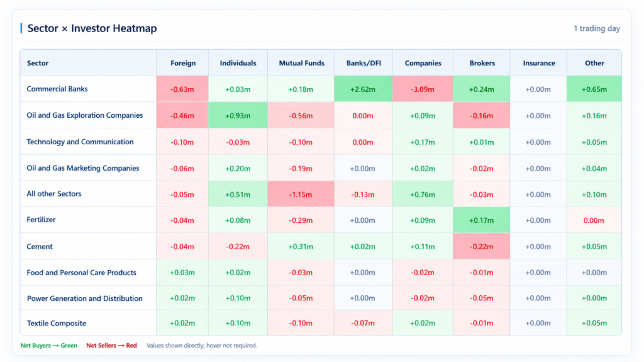Screen dimensions: 644x362
Task: Select Technology and Communication row label
Action: pyautogui.click(x=80, y=142)
